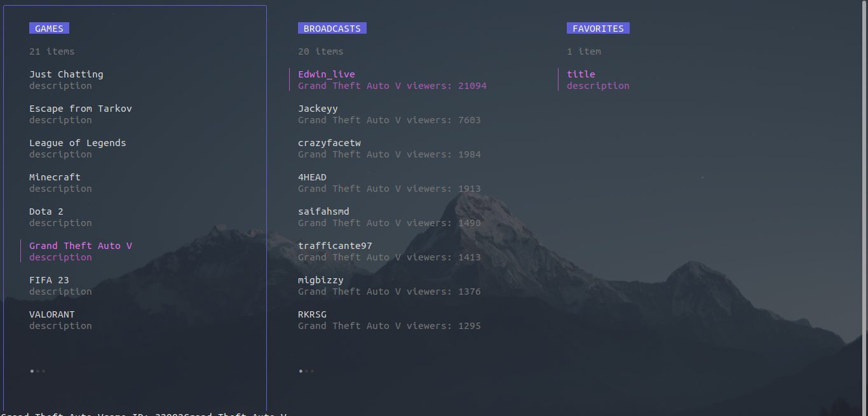Image resolution: width=868 pixels, height=416 pixels.
Task: Select the FAVORITES panel header
Action: (x=598, y=29)
